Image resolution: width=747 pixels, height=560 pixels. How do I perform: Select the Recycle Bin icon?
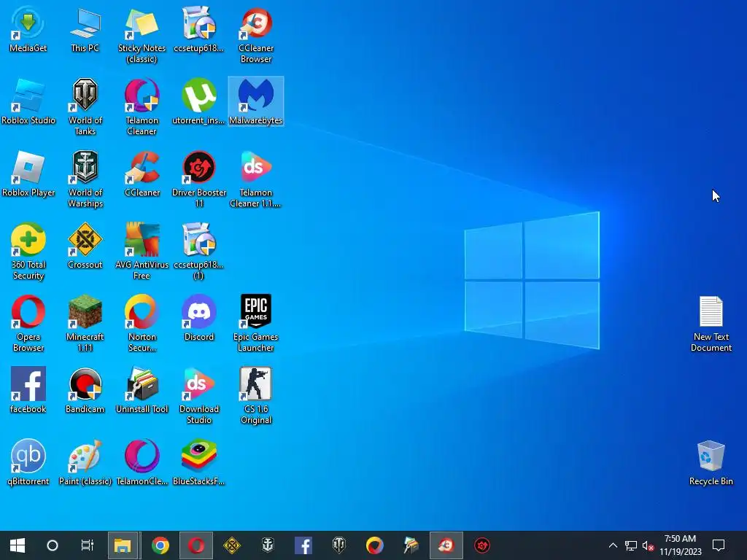tap(711, 463)
